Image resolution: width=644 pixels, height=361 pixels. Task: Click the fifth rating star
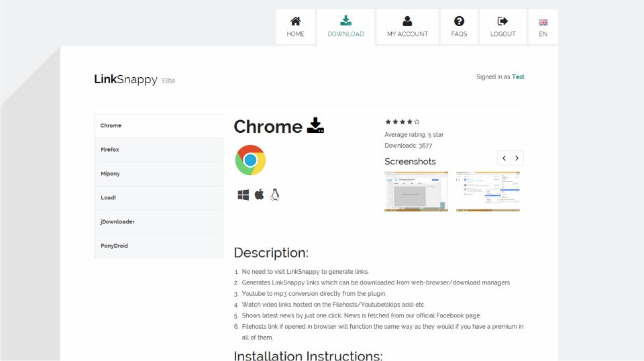pyautogui.click(x=417, y=122)
